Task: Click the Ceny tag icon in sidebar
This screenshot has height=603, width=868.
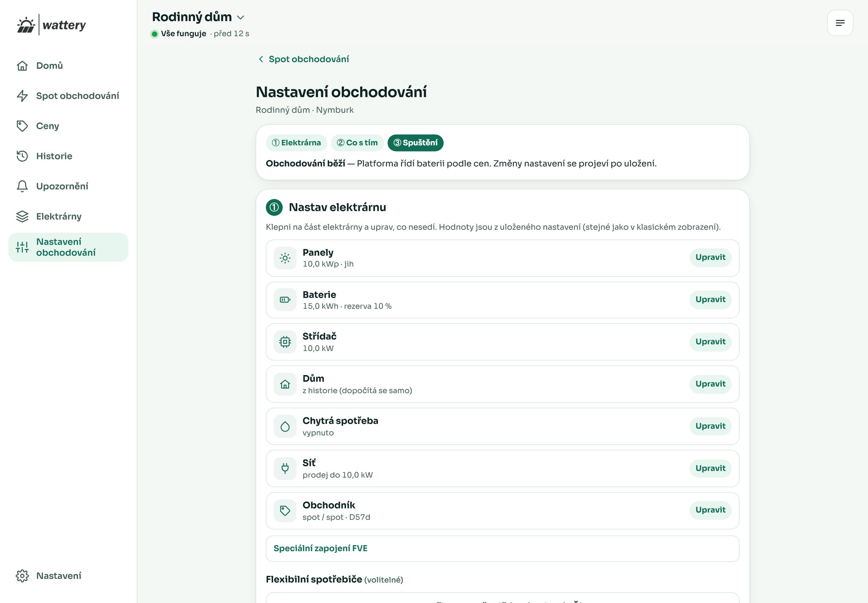Action: coord(22,126)
